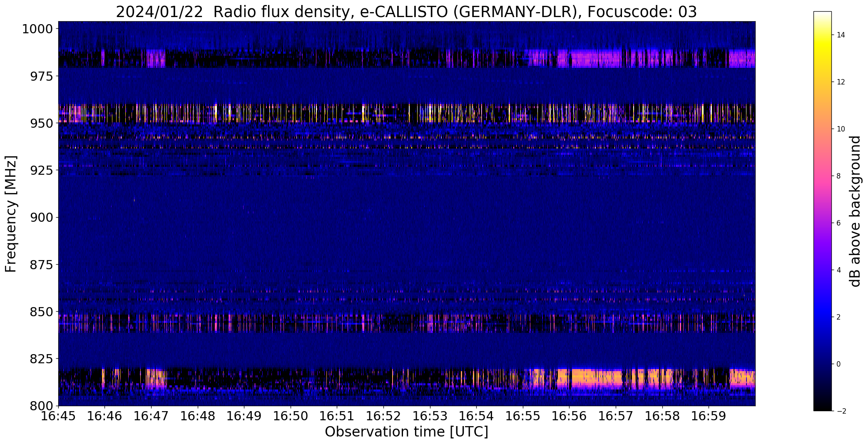Click the 800 frequency tick label
Viewport: 868px width, 444px height.
[41, 406]
